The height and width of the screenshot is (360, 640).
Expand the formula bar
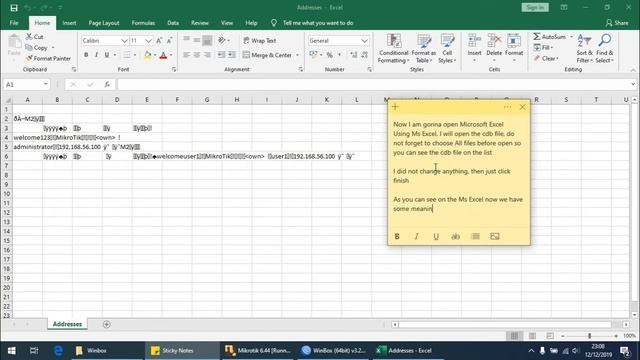tap(633, 84)
